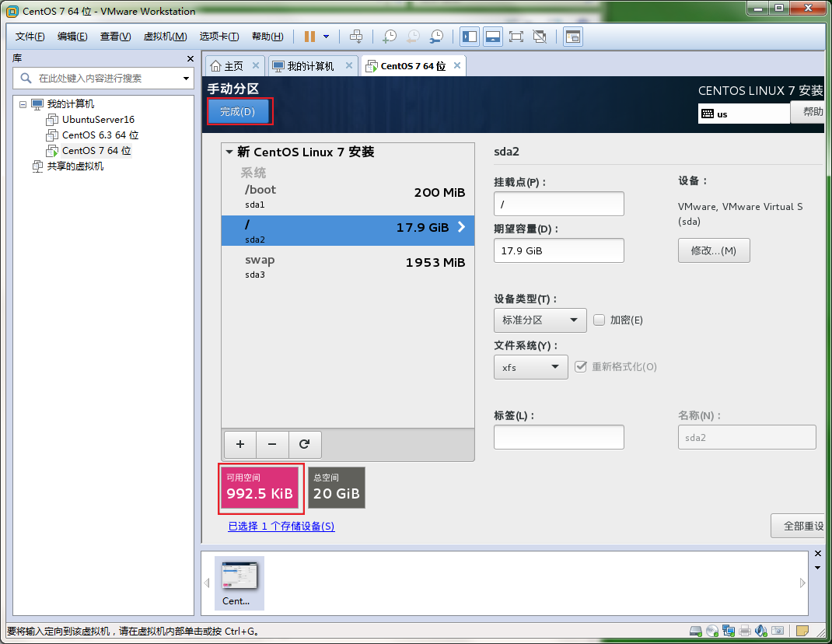The image size is (832, 644).
Task: Reload storage configuration from disk
Action: tap(305, 444)
